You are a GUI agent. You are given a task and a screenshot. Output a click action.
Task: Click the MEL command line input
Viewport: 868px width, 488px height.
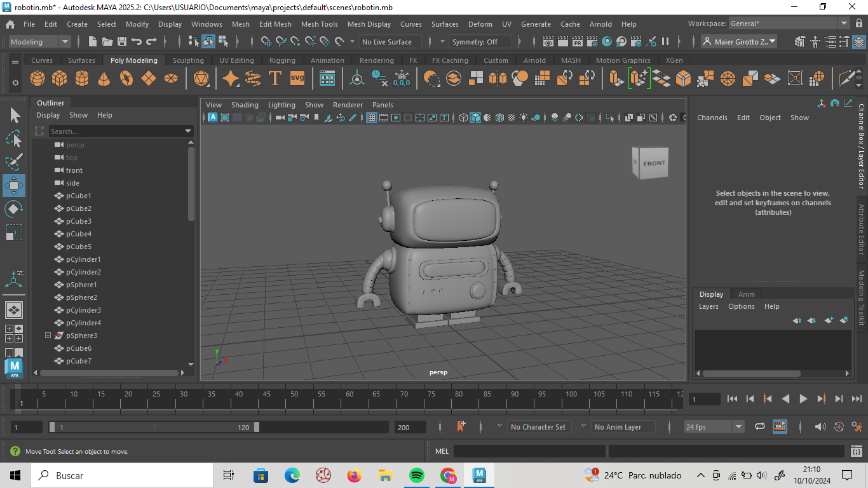(x=529, y=451)
